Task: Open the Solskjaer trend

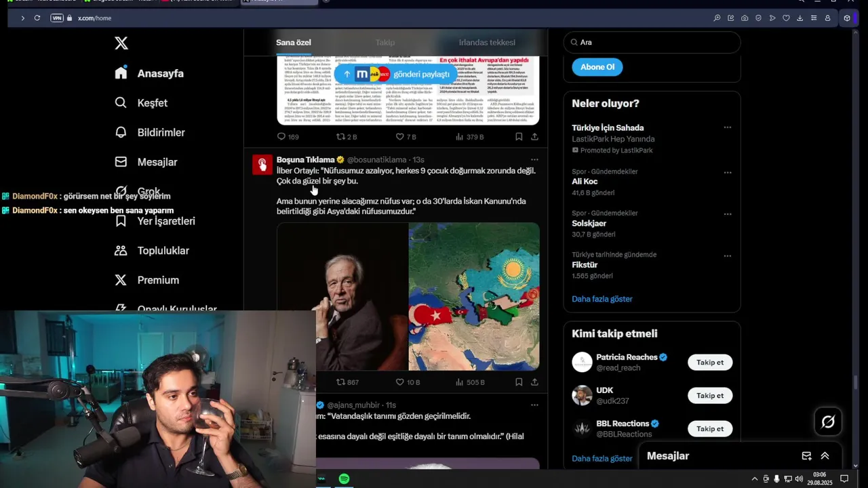Action: pyautogui.click(x=589, y=223)
